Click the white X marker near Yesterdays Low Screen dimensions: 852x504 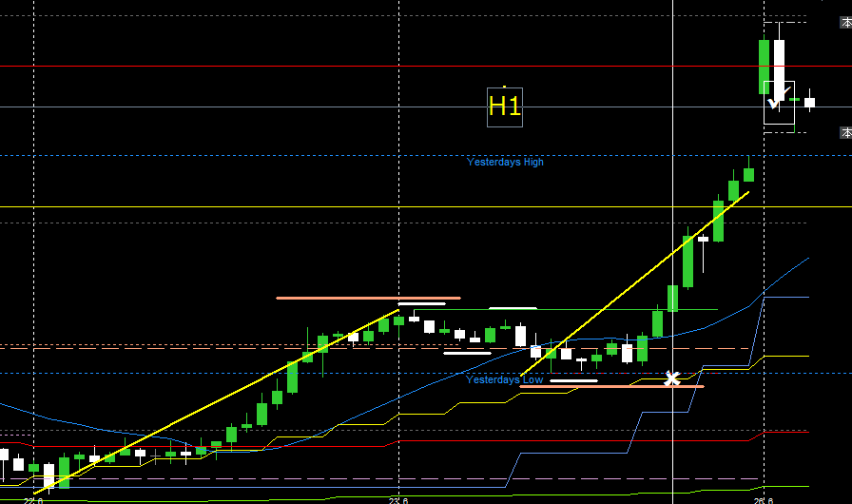(x=672, y=378)
